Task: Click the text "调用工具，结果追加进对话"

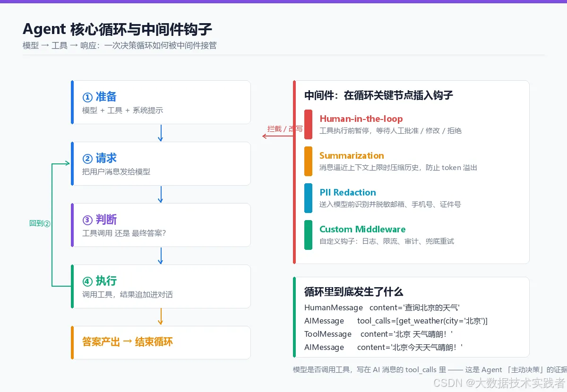Action: point(128,295)
